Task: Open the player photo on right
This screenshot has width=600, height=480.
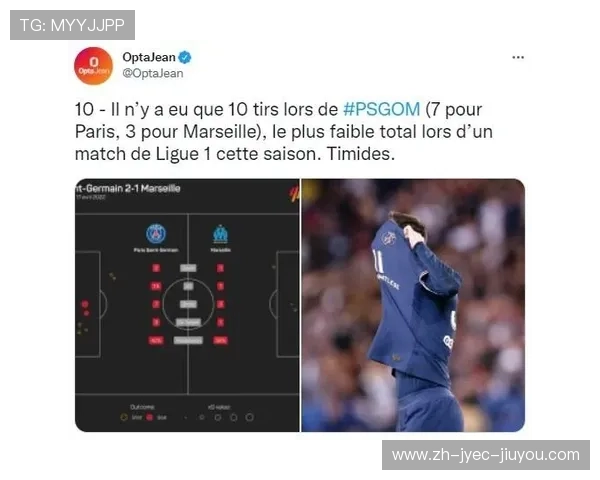Action: pyautogui.click(x=413, y=305)
